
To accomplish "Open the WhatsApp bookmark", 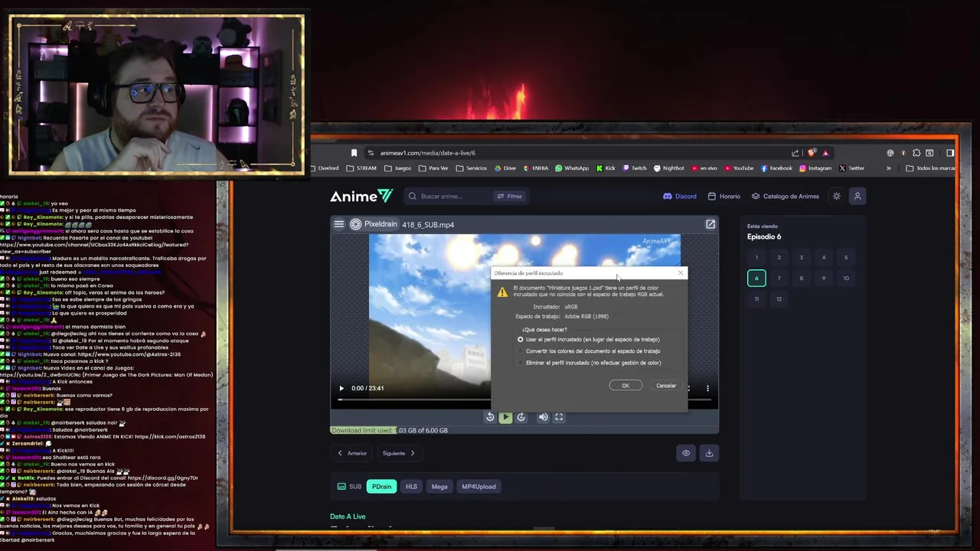I will pyautogui.click(x=572, y=168).
